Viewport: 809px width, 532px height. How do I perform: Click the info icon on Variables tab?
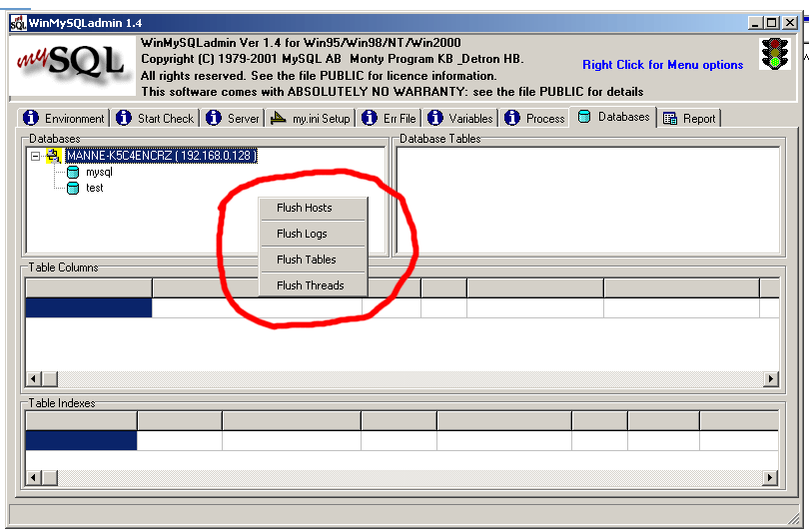435,118
